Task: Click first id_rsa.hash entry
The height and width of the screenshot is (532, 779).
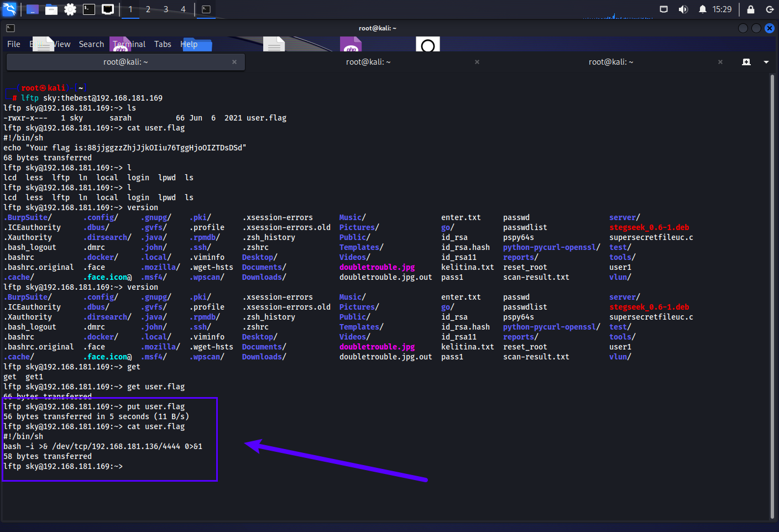Action: pos(466,247)
